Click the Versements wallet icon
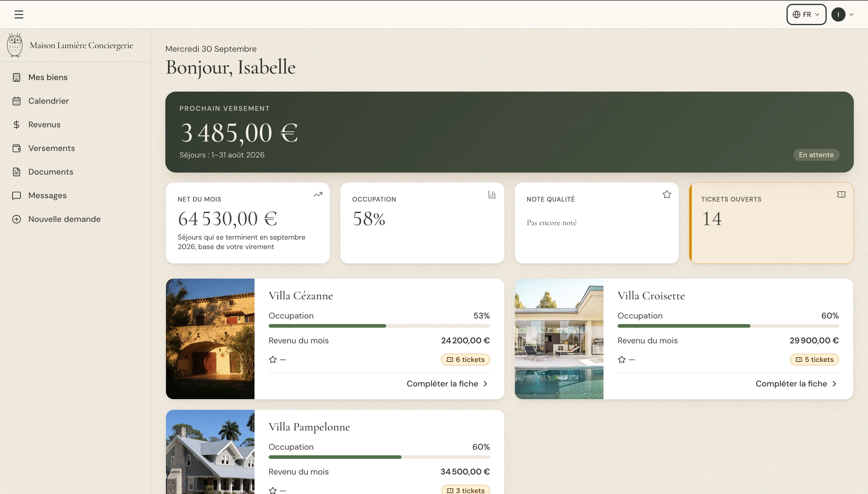This screenshot has height=494, width=868. click(17, 148)
